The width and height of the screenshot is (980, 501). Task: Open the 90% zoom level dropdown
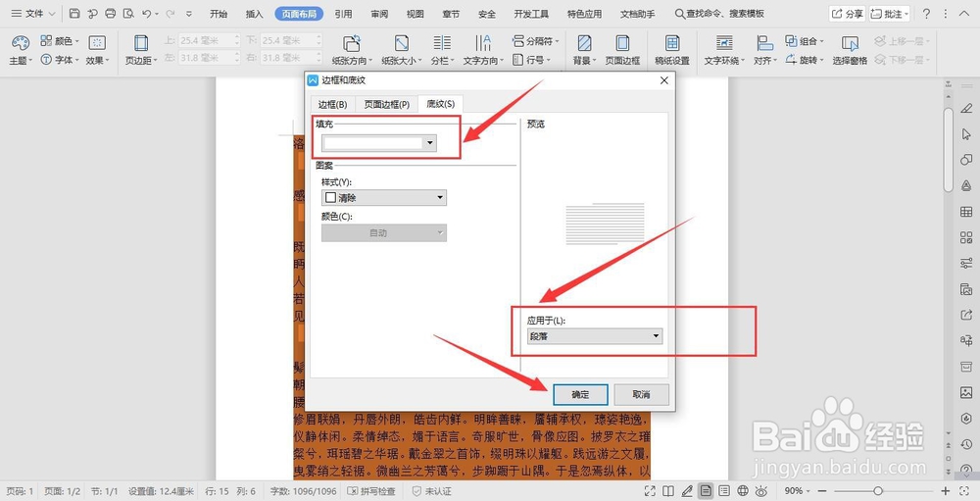click(797, 491)
